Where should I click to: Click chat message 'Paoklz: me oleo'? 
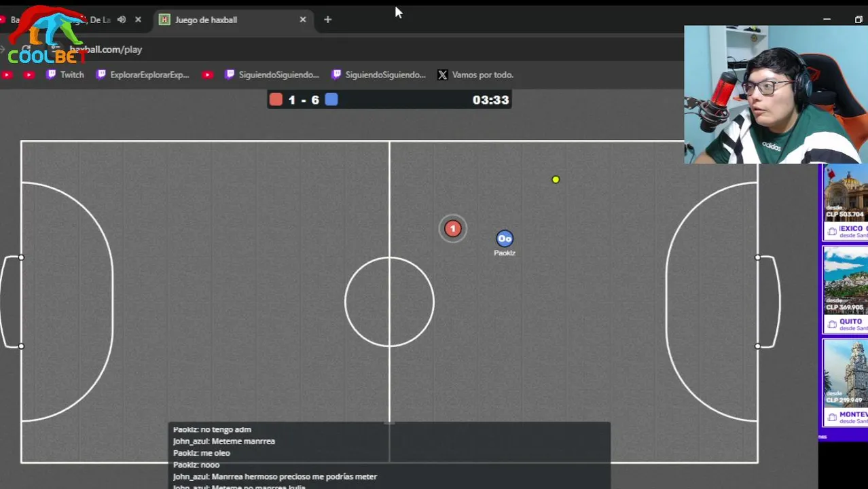pyautogui.click(x=202, y=453)
